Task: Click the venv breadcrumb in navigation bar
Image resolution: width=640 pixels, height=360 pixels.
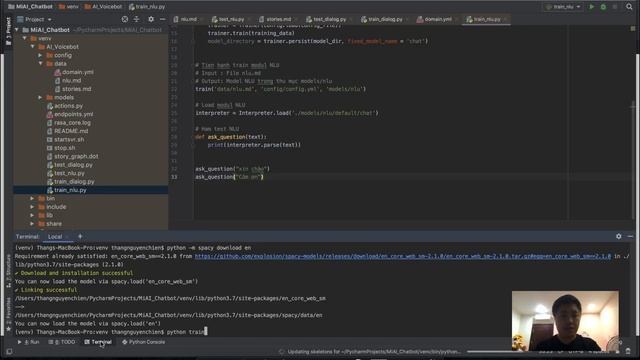Action: [69, 7]
